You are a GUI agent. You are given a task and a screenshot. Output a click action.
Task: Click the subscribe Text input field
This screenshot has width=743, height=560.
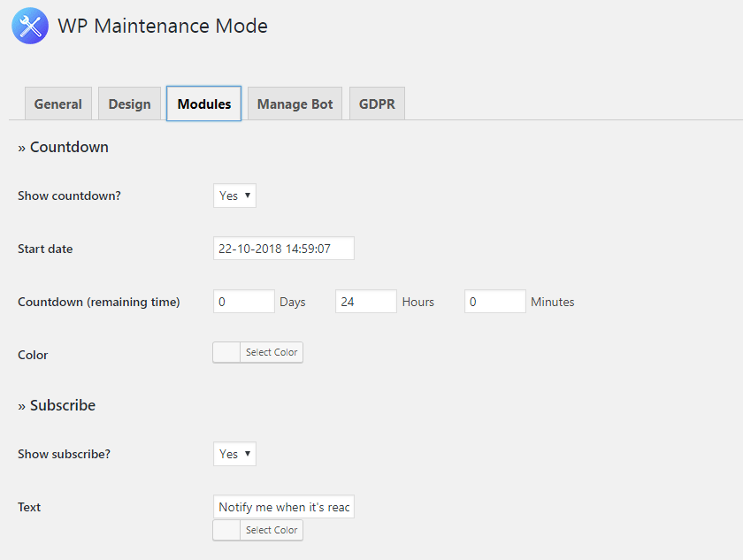point(283,507)
